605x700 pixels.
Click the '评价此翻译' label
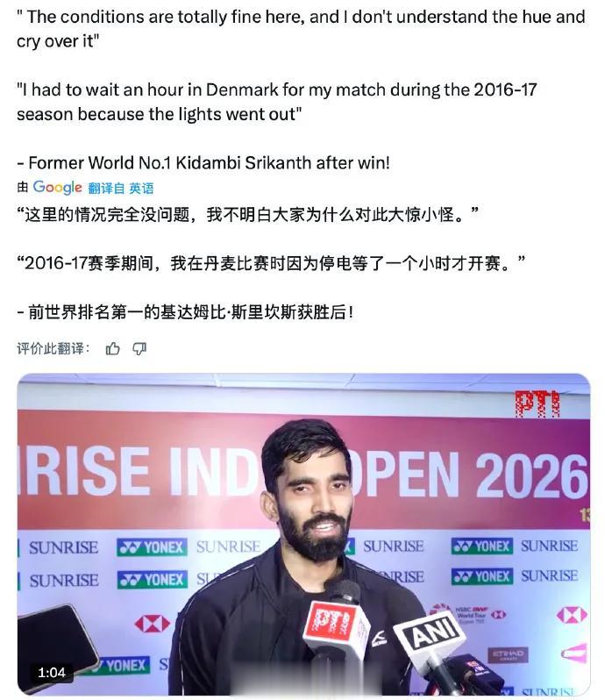(53, 348)
